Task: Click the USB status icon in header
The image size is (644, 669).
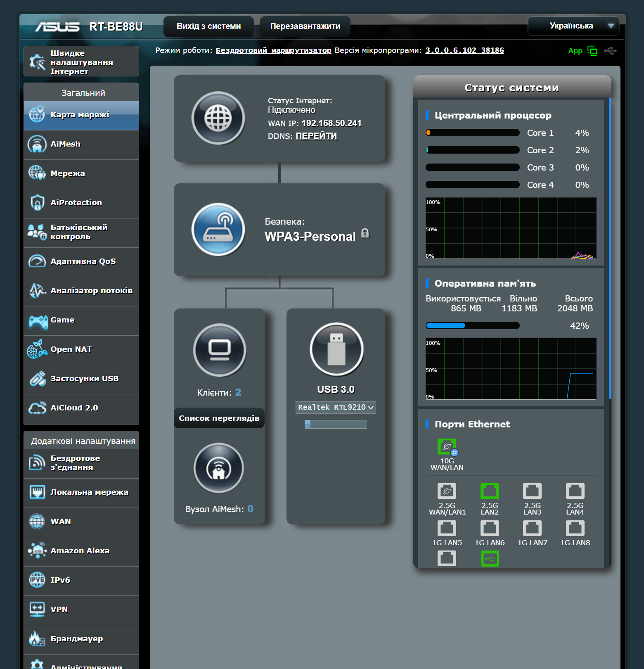Action: pyautogui.click(x=610, y=51)
